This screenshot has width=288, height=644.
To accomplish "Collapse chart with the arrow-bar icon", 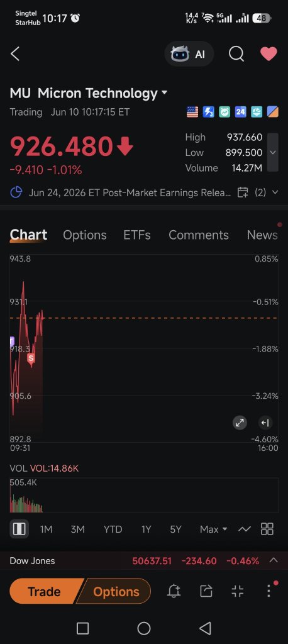I will pyautogui.click(x=265, y=423).
